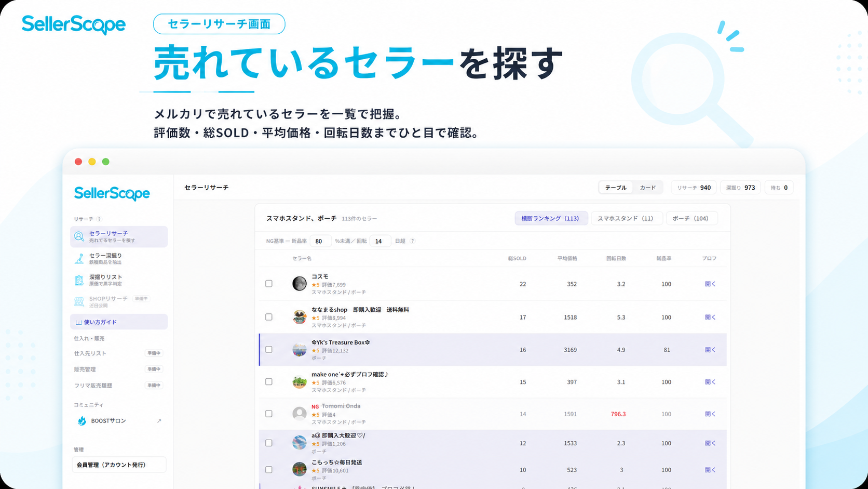Tick the checkbox for ななまるshop row
This screenshot has height=489, width=868.
[269, 317]
